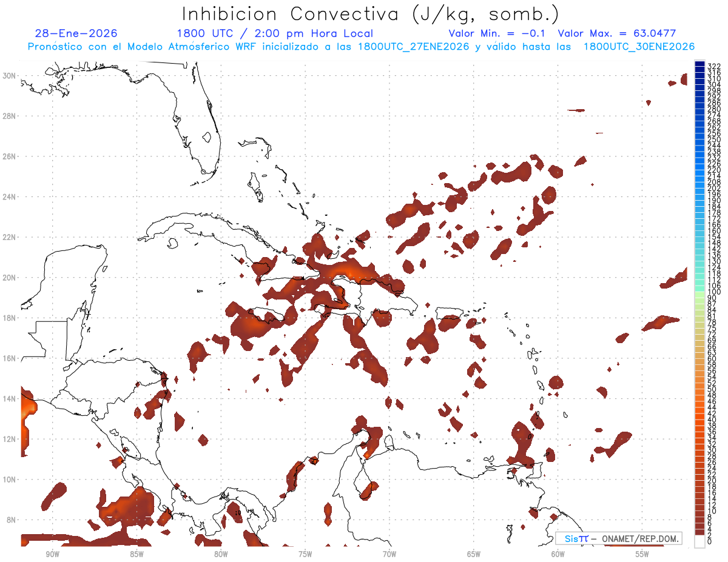Click the '26N' latitude label
The height and width of the screenshot is (562, 728).
[x=10, y=156]
